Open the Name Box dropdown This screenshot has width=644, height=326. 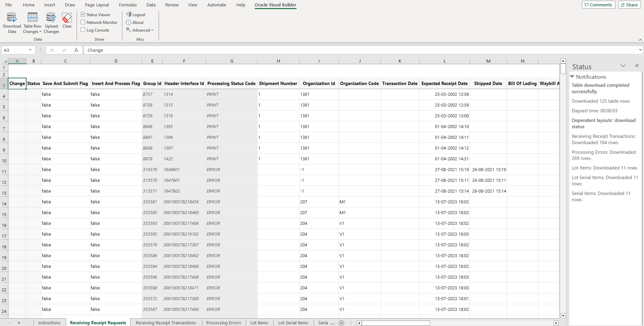31,50
